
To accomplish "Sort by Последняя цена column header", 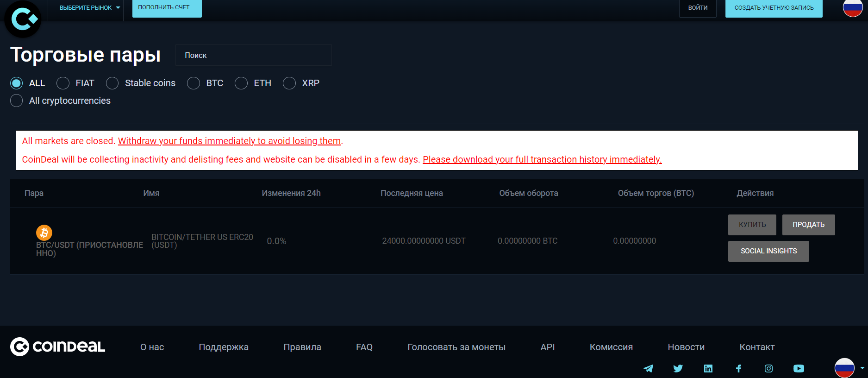I will tap(412, 193).
